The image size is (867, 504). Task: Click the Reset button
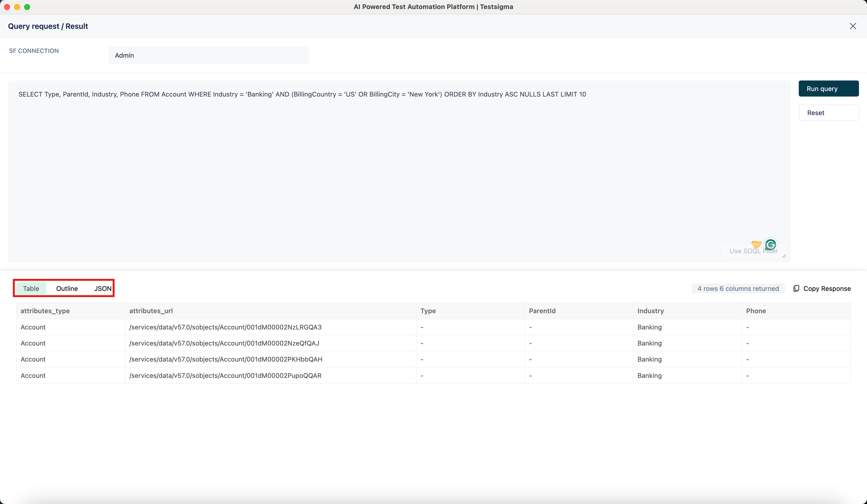[828, 112]
